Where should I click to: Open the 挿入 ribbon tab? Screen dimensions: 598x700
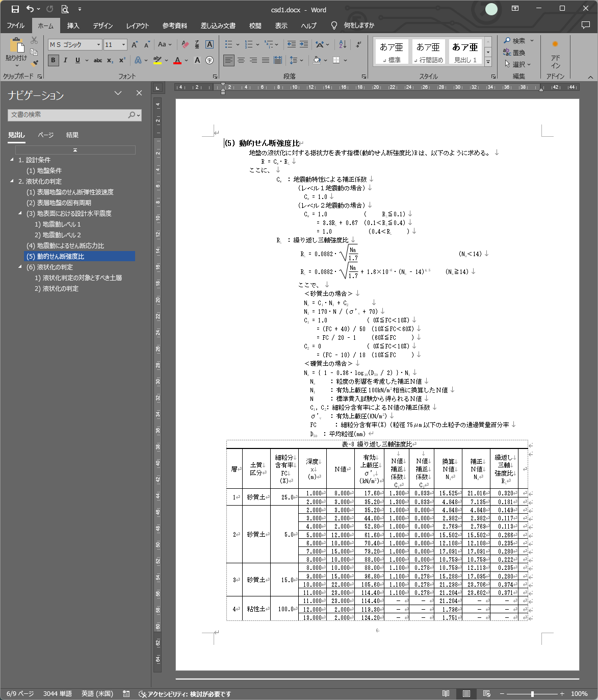73,26
